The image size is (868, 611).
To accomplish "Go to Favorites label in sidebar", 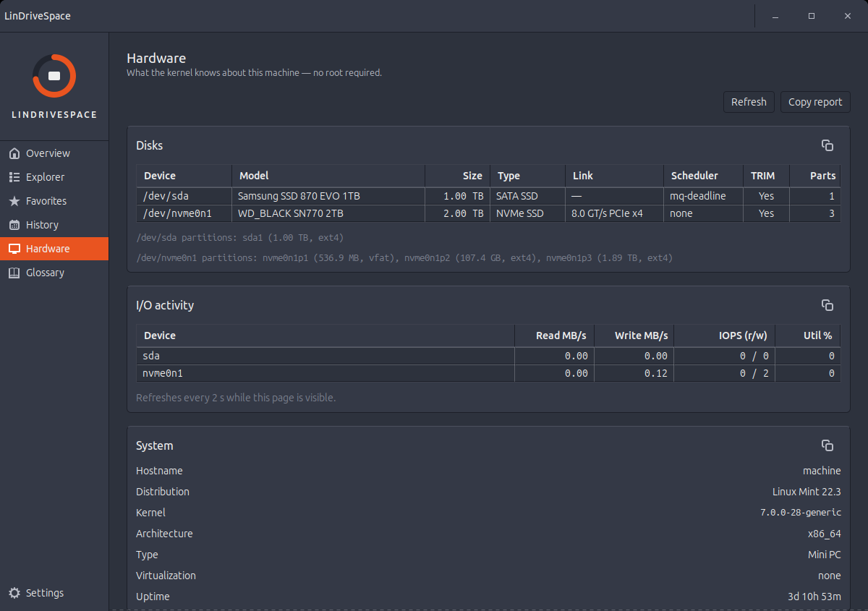I will click(x=46, y=201).
